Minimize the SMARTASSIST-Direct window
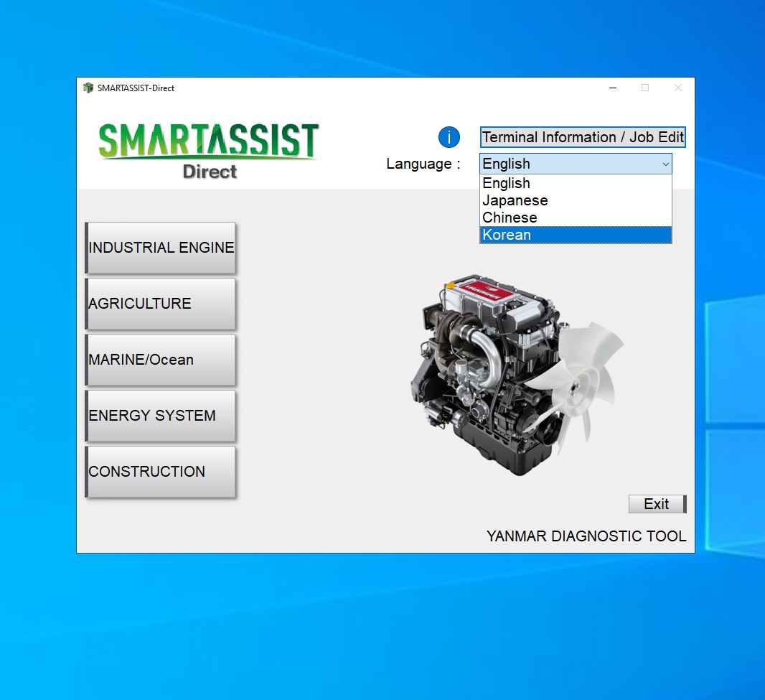 click(612, 87)
